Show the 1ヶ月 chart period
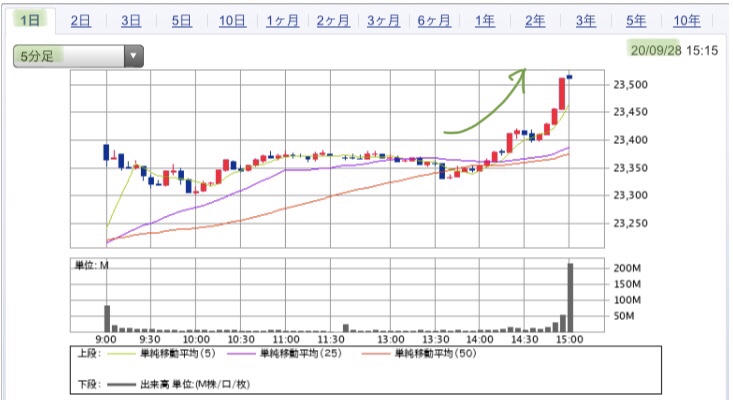Screen dimensions: 733x400 282,21
